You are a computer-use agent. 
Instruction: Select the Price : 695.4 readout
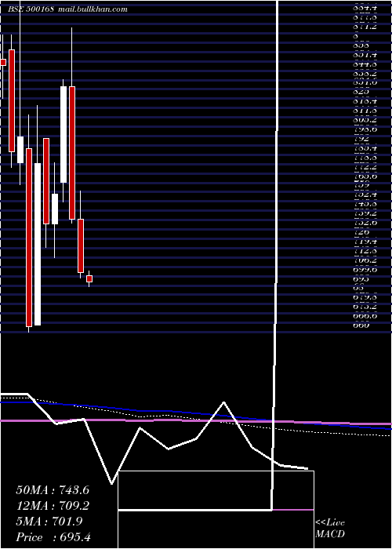tap(53, 537)
